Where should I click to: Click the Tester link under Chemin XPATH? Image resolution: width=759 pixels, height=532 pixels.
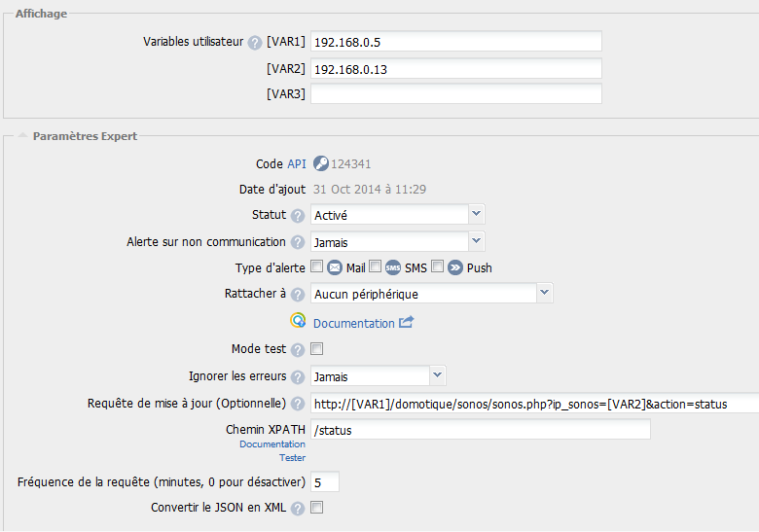pos(292,457)
